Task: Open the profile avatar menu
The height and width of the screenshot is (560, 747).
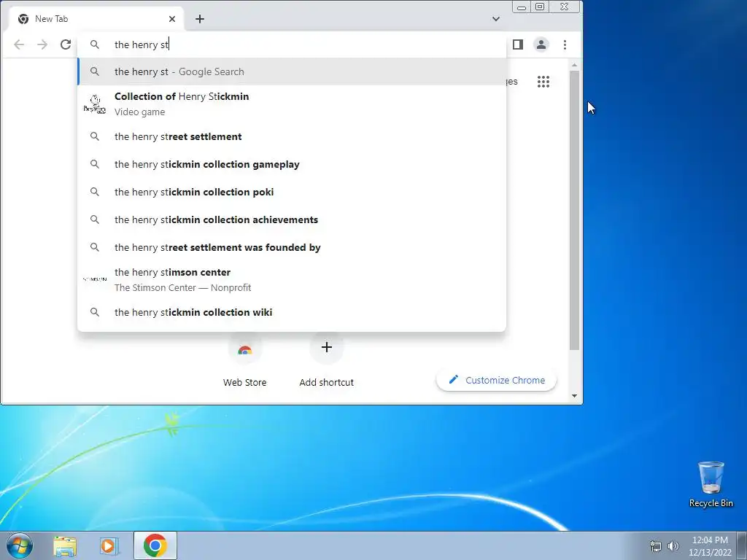Action: [x=541, y=44]
